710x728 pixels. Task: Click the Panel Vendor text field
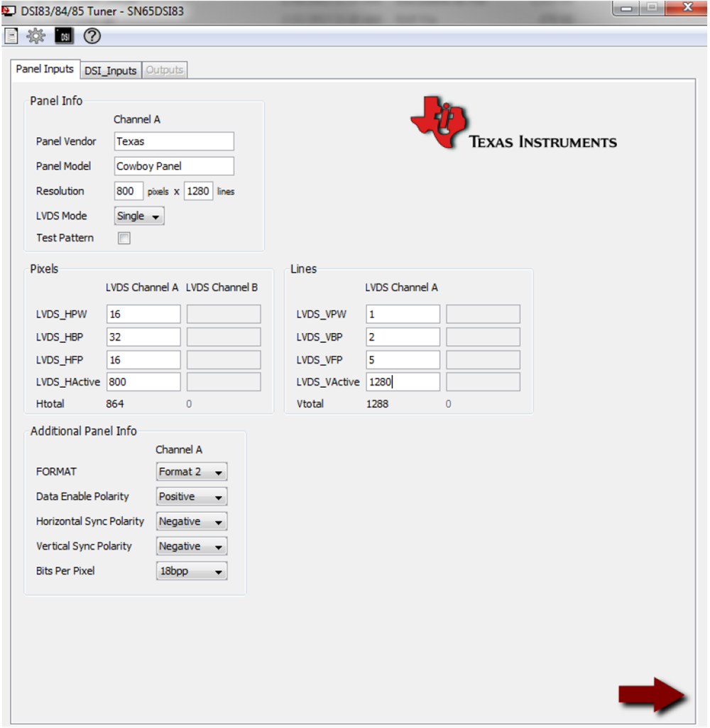[x=174, y=141]
